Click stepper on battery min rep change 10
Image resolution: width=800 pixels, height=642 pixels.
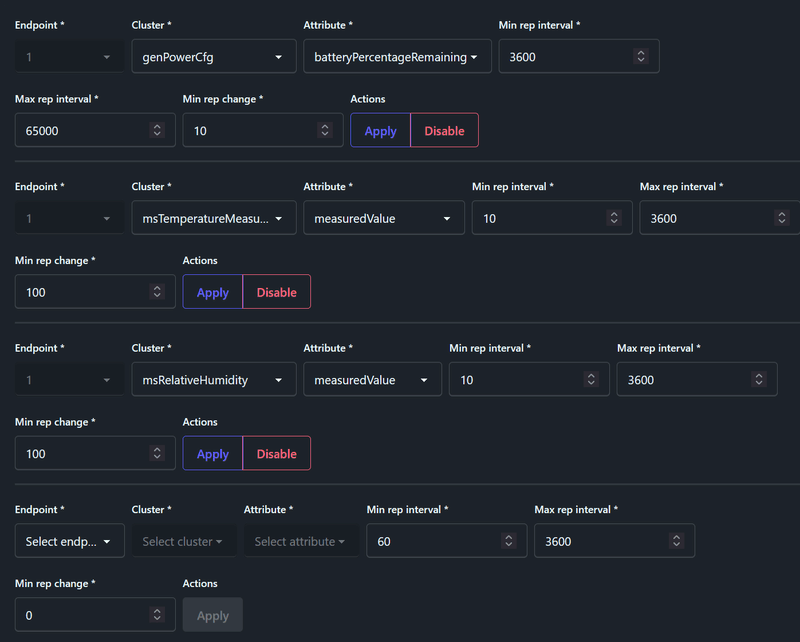click(324, 130)
